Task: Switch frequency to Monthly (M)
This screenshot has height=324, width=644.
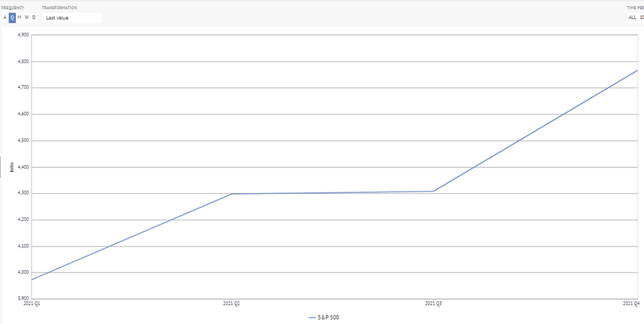Action: coord(19,18)
